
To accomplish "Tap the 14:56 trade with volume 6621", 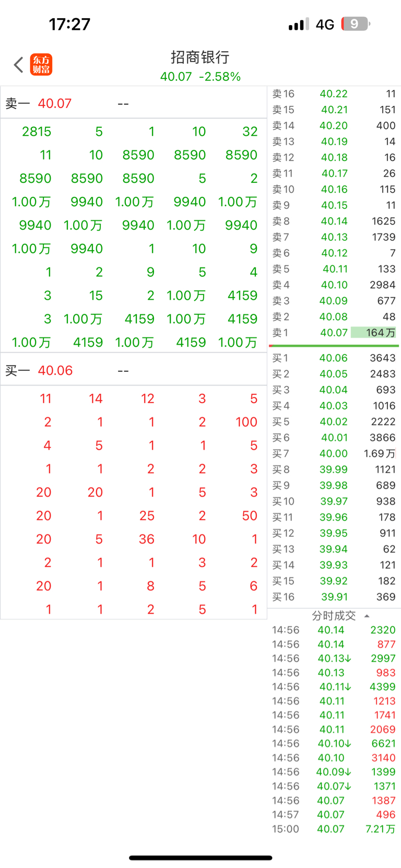I will pos(334,744).
